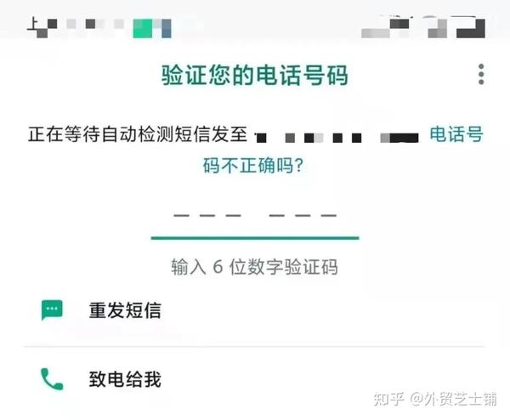Select the 重发短信 option
Image resolution: width=510 pixels, height=420 pixels.
click(x=125, y=310)
